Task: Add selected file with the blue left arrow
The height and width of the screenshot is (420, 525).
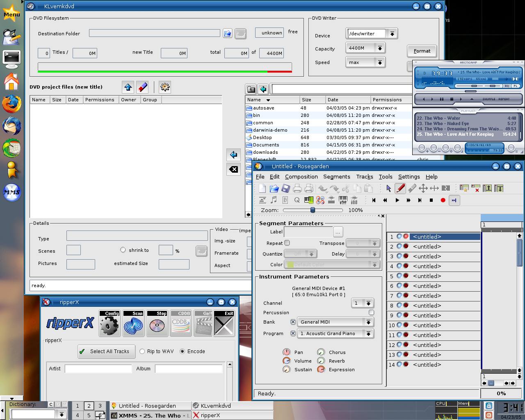Action: point(233,155)
